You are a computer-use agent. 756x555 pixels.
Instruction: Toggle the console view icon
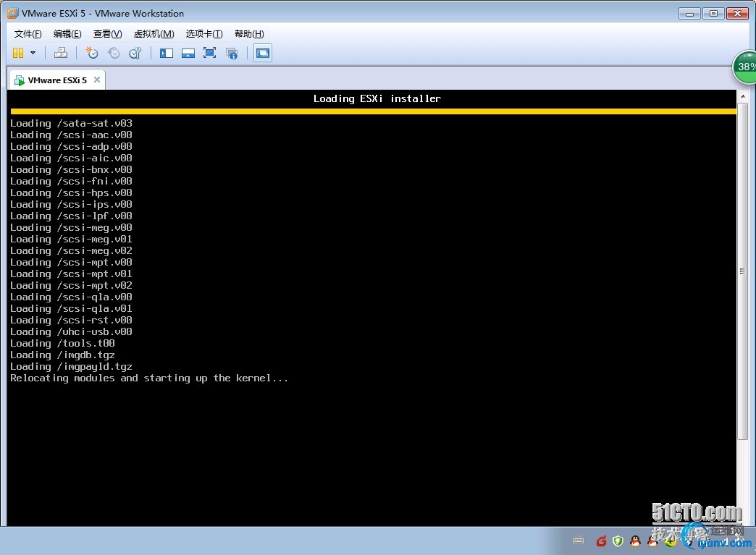pyautogui.click(x=262, y=53)
